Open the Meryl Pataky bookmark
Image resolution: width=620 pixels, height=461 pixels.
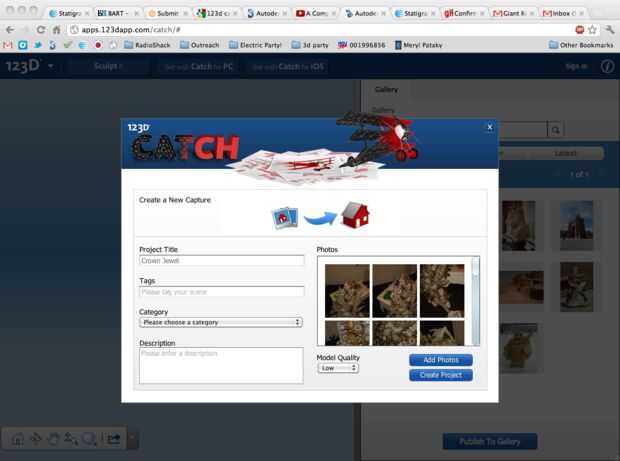(x=418, y=45)
